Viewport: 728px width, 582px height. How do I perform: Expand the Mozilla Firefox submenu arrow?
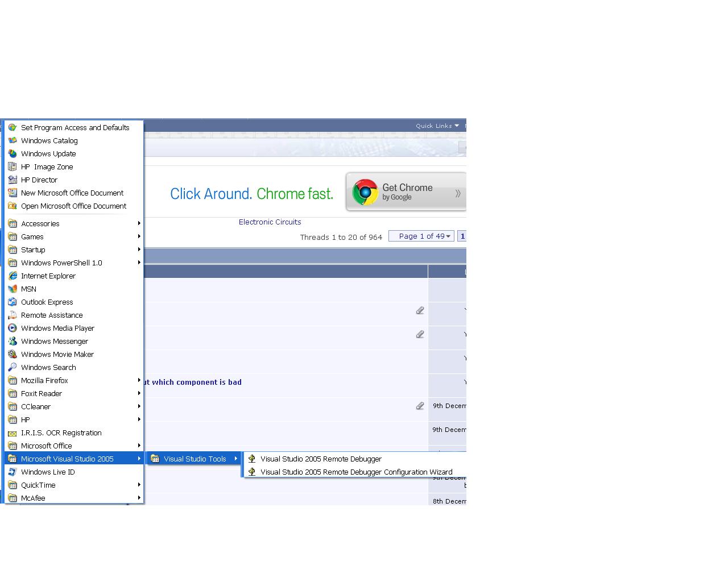[x=139, y=380]
